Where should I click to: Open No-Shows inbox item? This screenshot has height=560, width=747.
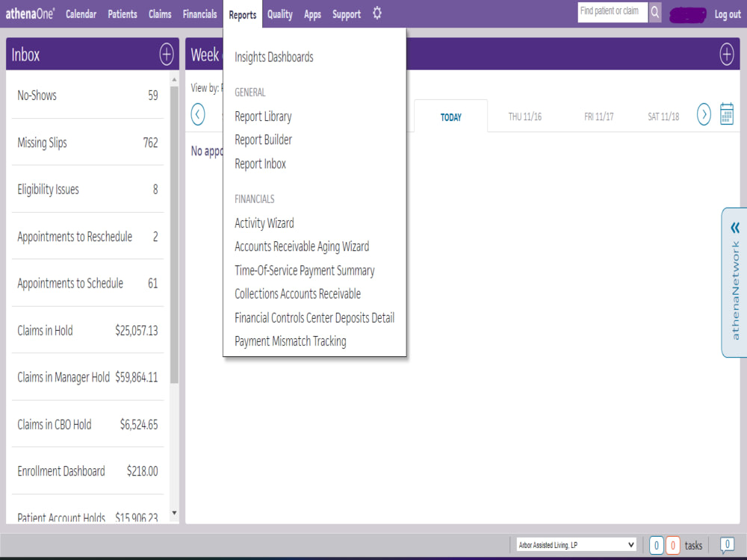pos(87,96)
